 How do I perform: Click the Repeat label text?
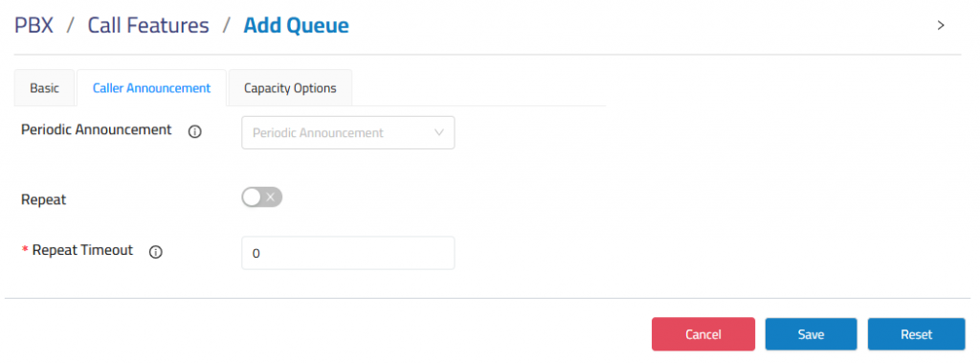coord(44,200)
